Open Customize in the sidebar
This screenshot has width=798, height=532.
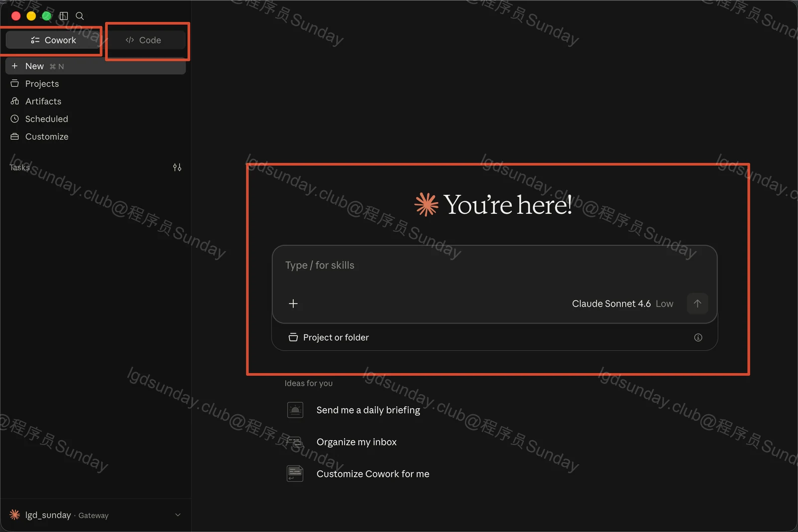click(95, 137)
